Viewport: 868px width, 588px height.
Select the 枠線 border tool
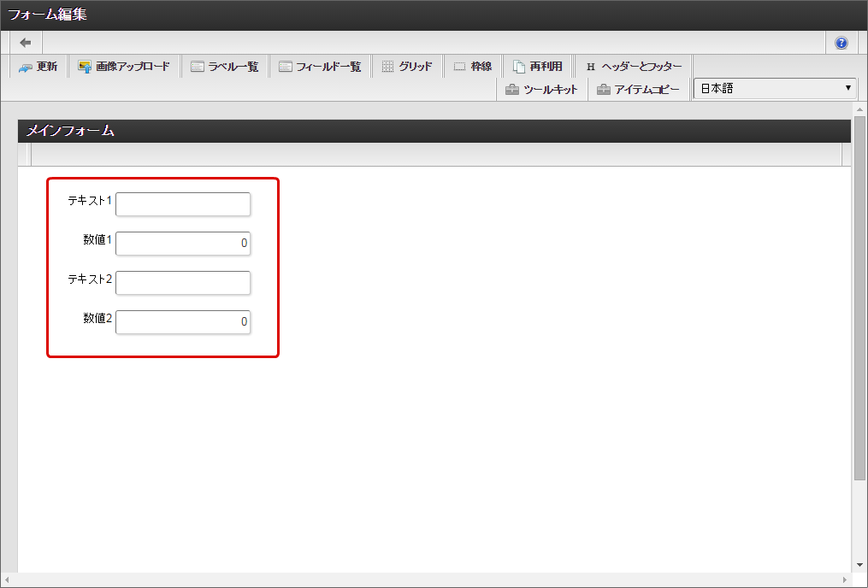(x=473, y=67)
